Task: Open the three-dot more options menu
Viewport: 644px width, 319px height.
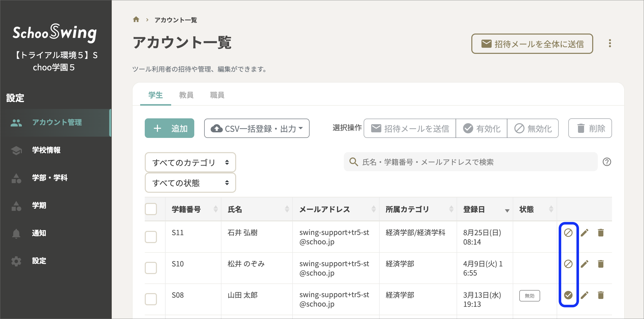Action: coord(610,43)
